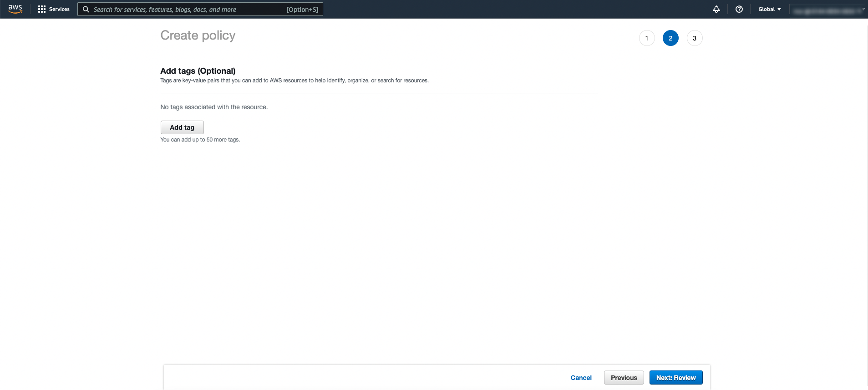868x390 pixels.
Task: Open the notifications bell icon
Action: pyautogui.click(x=716, y=9)
